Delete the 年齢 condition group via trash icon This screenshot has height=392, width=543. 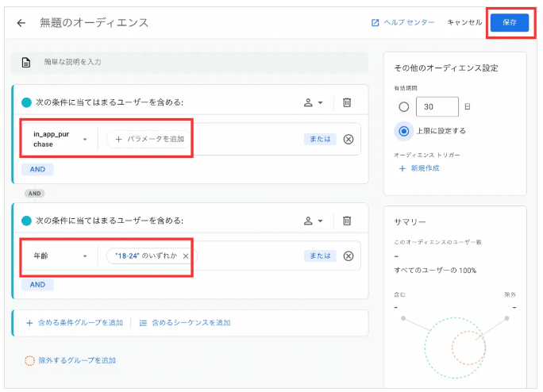point(347,221)
